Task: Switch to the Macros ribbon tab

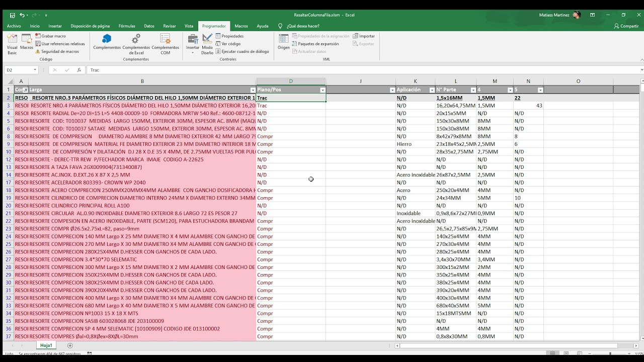Action: pyautogui.click(x=241, y=26)
